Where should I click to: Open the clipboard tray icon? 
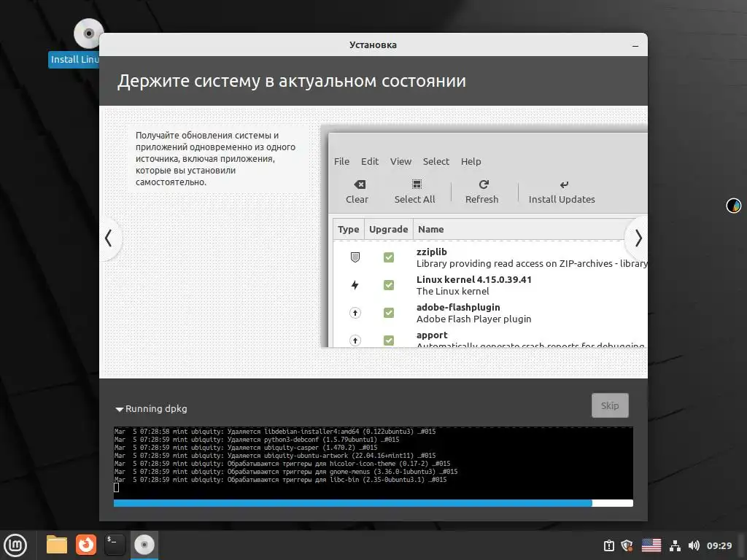[x=609, y=545]
